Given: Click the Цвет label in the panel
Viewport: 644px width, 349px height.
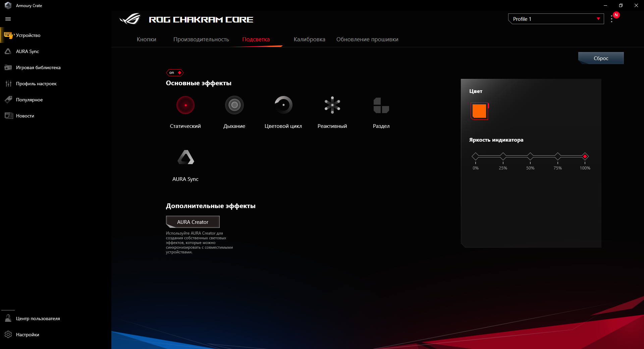Looking at the screenshot, I should [x=476, y=91].
